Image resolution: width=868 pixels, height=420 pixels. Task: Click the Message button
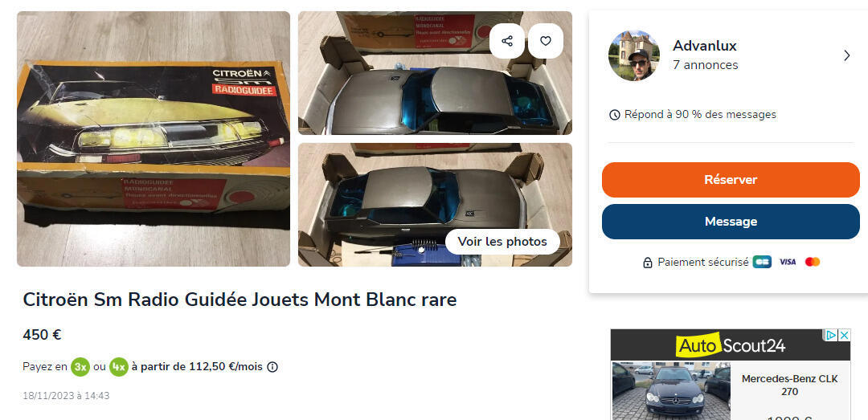731,222
